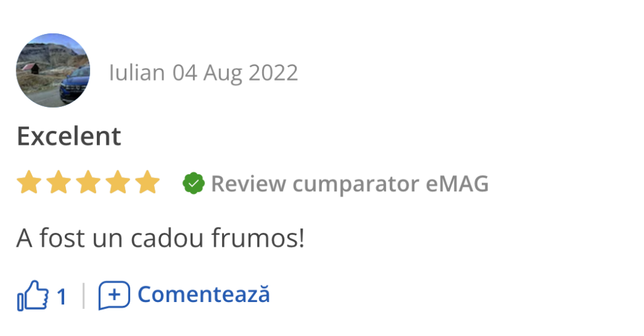Click the like count number 1
The image size is (644, 336).
click(62, 297)
